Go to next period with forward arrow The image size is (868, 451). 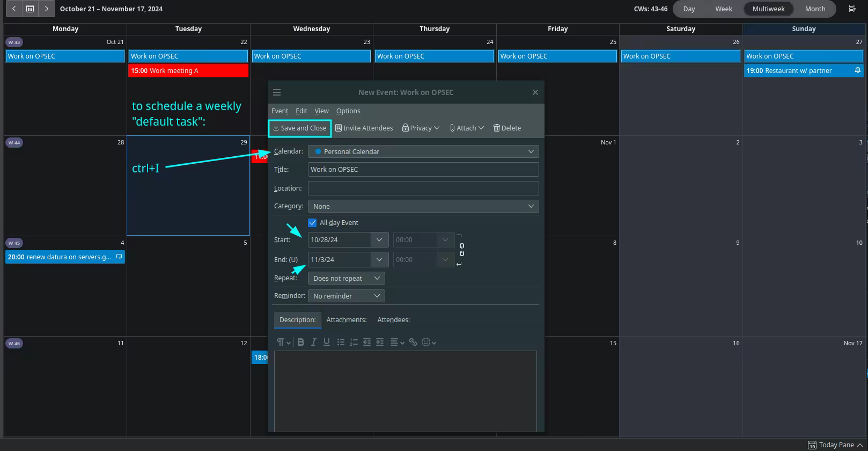pos(47,9)
